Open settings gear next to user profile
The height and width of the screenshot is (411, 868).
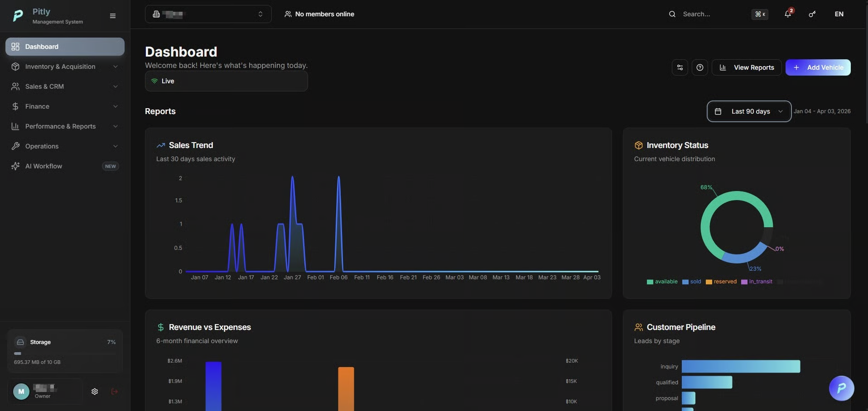pyautogui.click(x=95, y=392)
